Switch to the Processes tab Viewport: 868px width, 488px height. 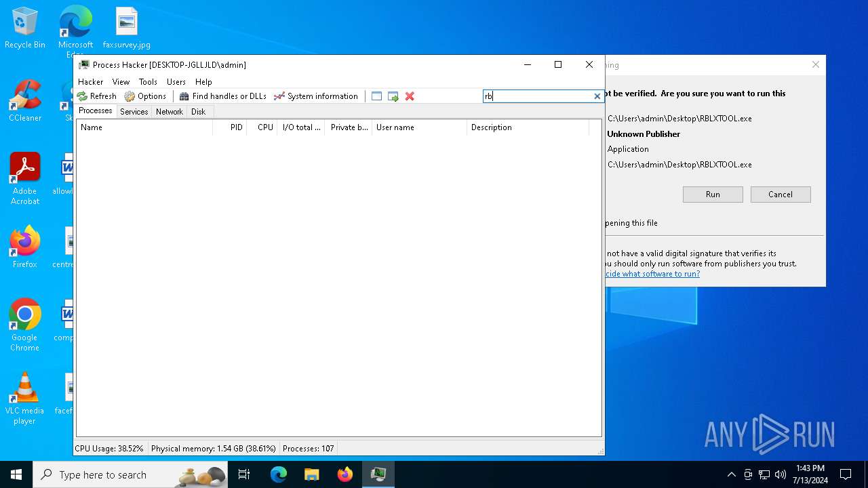tap(96, 111)
